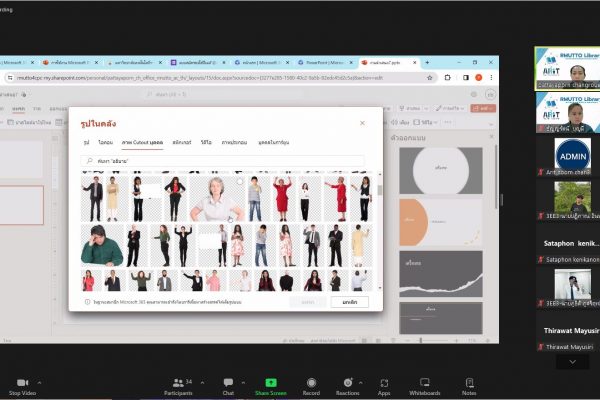Screen dimensions: 600x400
Task: Switch to the active PowerPoint browser tab
Action: pos(390,62)
